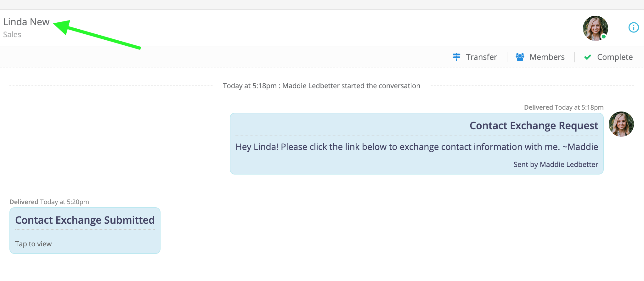This screenshot has width=644, height=281.
Task: Tap to view the submitted contact exchange
Action: [x=33, y=244]
